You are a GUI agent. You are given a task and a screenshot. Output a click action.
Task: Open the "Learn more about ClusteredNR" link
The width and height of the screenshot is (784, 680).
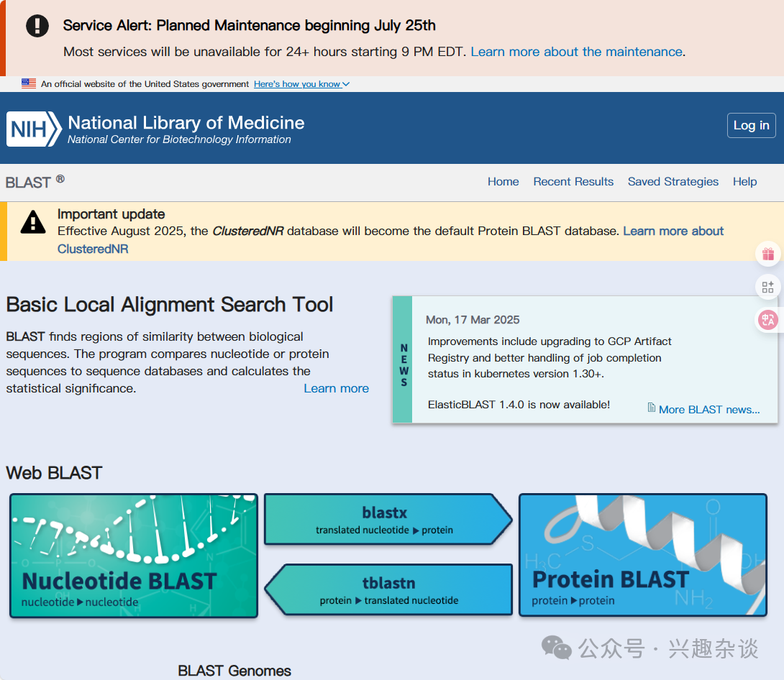[673, 231]
